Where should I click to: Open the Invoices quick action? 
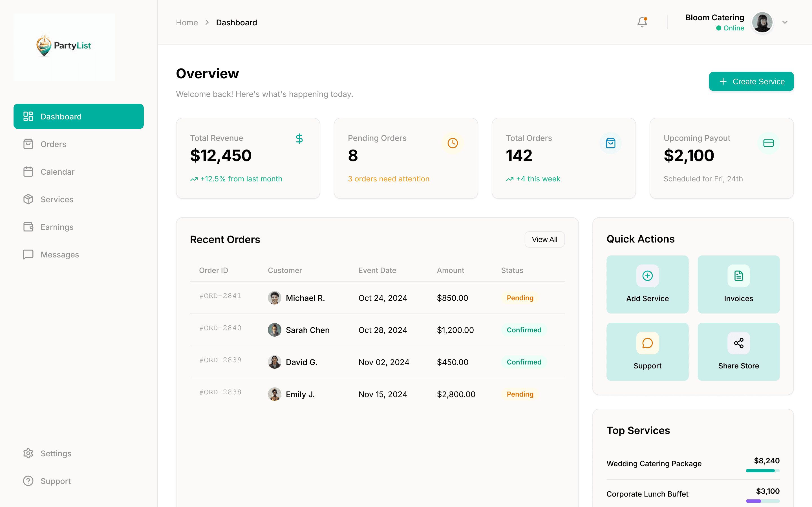click(x=738, y=284)
